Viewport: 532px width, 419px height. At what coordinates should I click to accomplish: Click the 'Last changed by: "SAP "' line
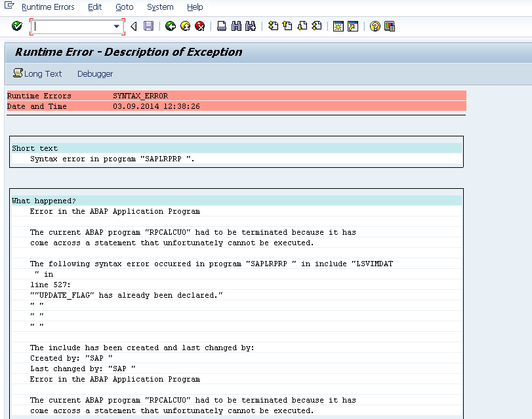click(x=83, y=369)
